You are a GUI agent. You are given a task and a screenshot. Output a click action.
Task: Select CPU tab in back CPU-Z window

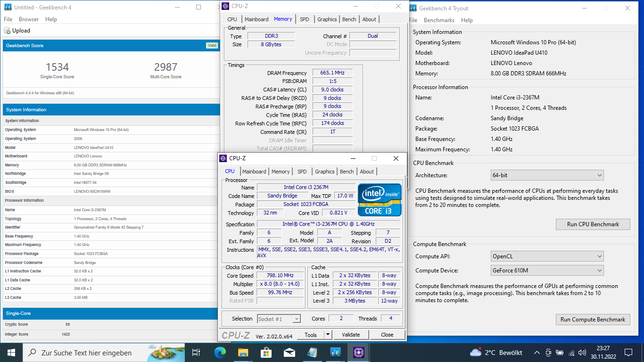232,19
